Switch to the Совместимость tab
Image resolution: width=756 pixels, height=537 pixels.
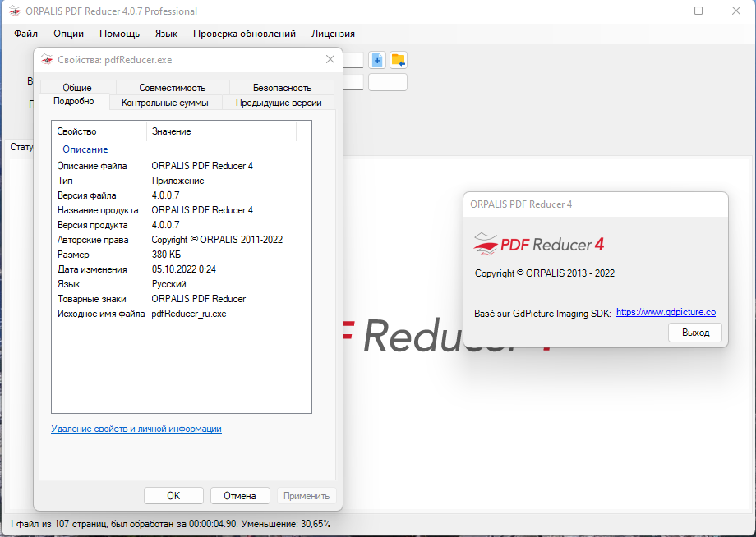(x=172, y=88)
